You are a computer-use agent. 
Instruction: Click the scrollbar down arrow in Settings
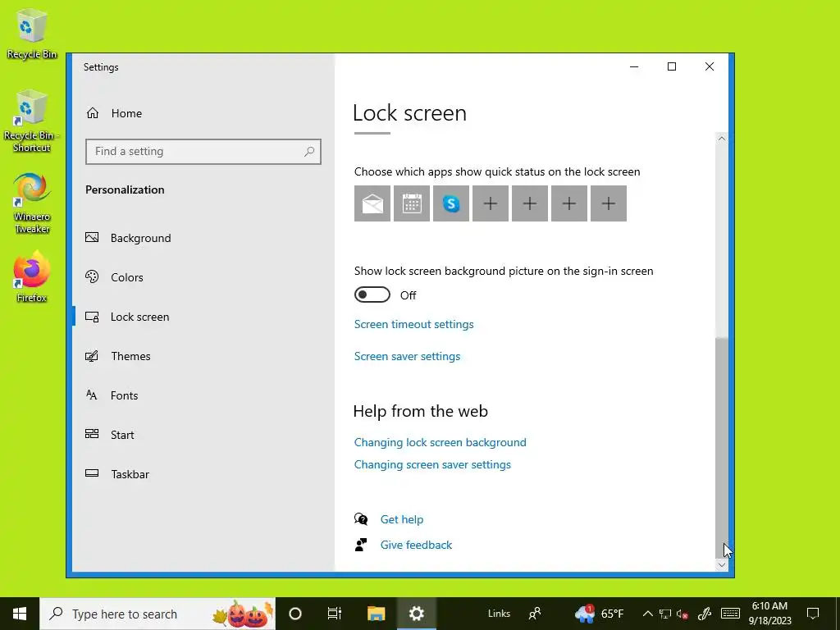click(722, 564)
